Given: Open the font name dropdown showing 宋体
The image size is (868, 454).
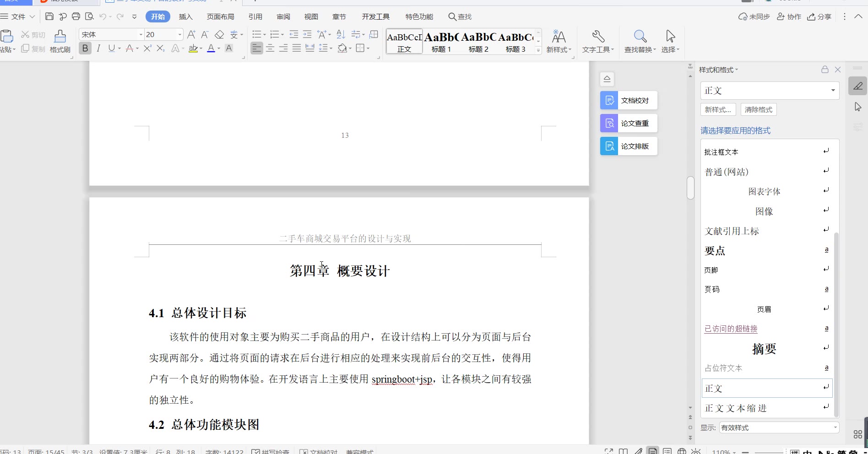Looking at the screenshot, I should [x=141, y=34].
